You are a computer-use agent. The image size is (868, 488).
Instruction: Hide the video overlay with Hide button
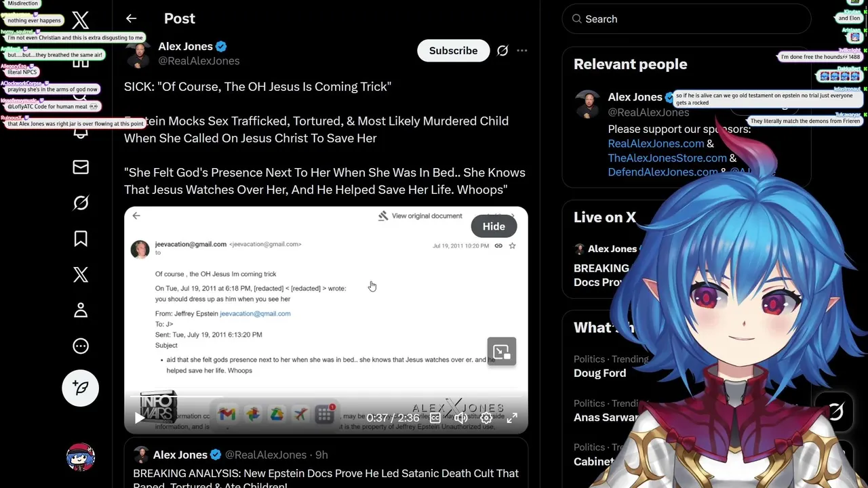point(494,226)
